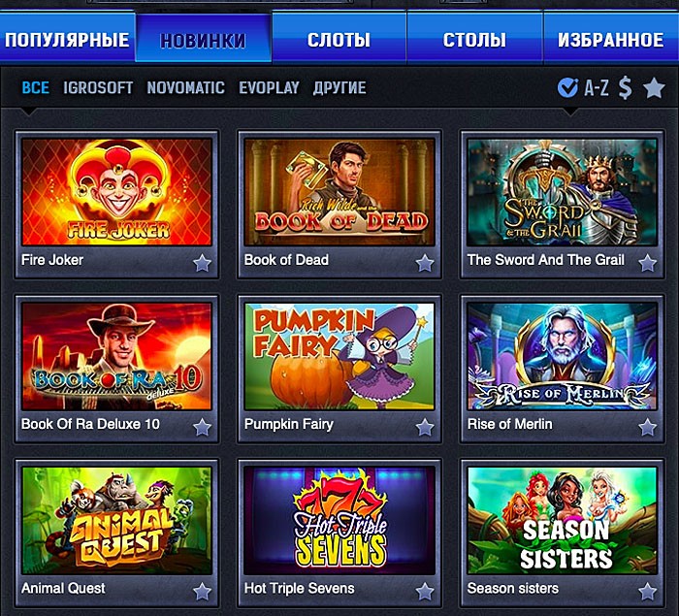
Task: Toggle Season sisters favorite star
Action: point(647,592)
